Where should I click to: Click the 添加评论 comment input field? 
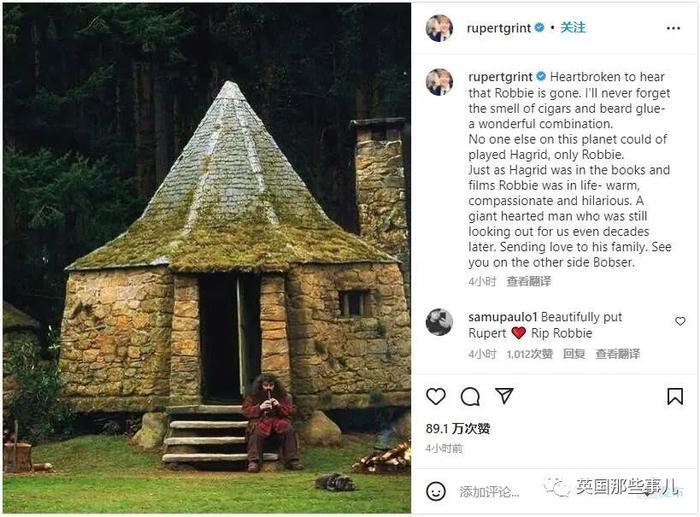click(500, 491)
